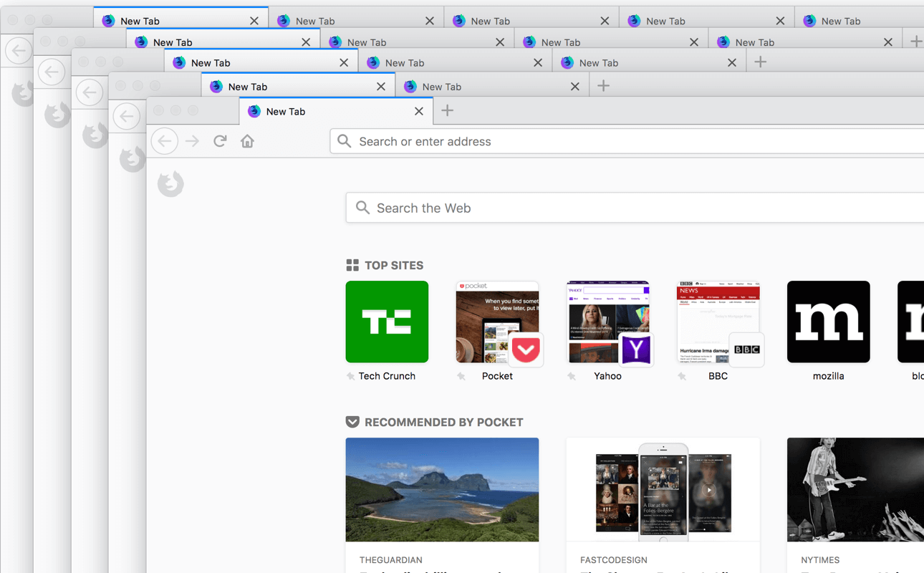The height and width of the screenshot is (573, 924).
Task: Open the FastCoDesign recommended article
Action: pos(663,505)
